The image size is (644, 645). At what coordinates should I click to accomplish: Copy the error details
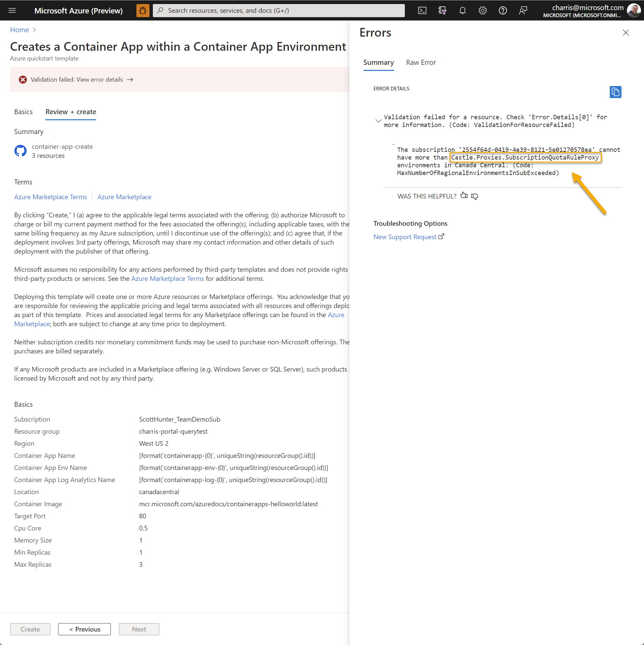tap(615, 92)
